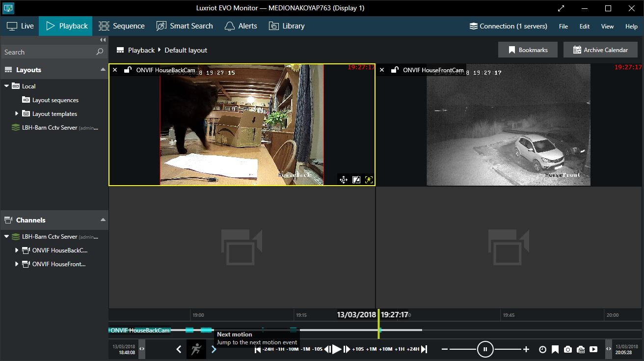Viewport: 644px width, 361px height.
Task: Toggle lock on ONVIF HouseFrontCam viewport
Action: click(395, 70)
